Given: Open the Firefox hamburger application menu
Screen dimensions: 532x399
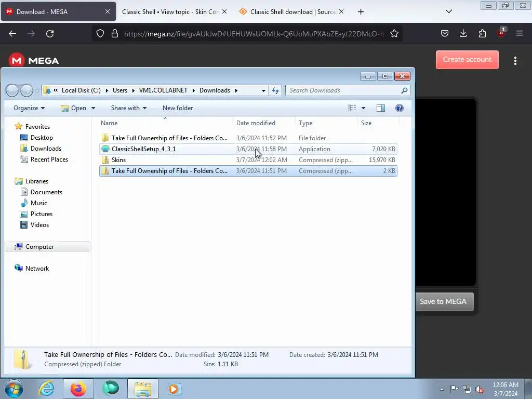Looking at the screenshot, I should (520, 33).
